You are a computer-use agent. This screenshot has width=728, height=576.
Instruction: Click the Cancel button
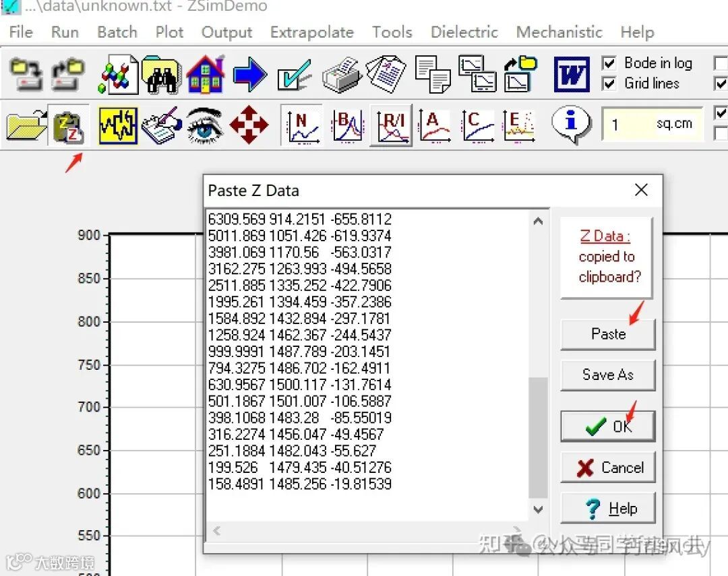608,468
